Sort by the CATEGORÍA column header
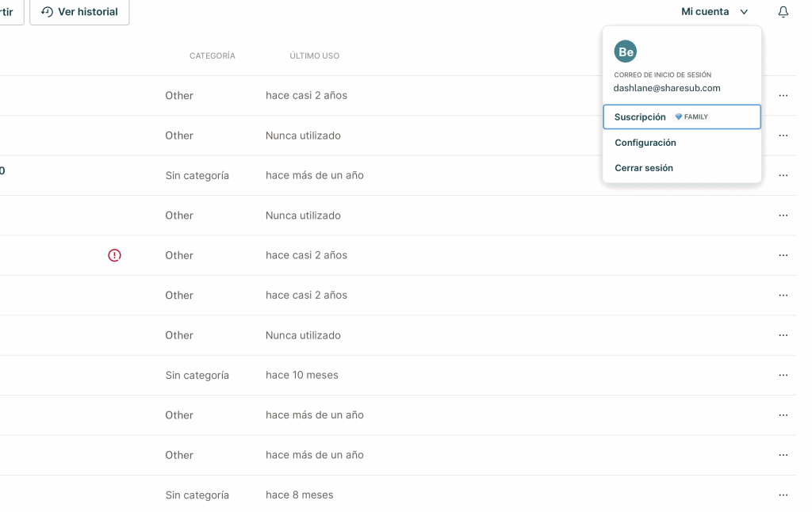 [213, 56]
